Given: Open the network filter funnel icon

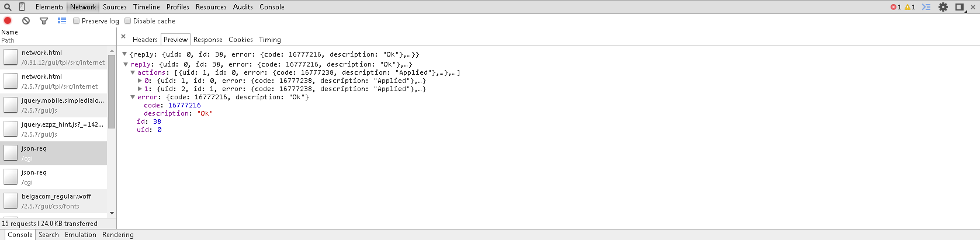Looking at the screenshot, I should (x=43, y=20).
